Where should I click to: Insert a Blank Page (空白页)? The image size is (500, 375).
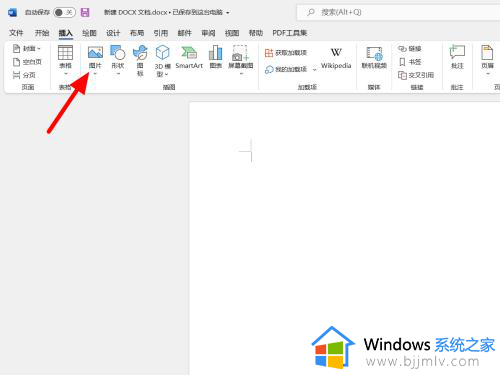27,62
